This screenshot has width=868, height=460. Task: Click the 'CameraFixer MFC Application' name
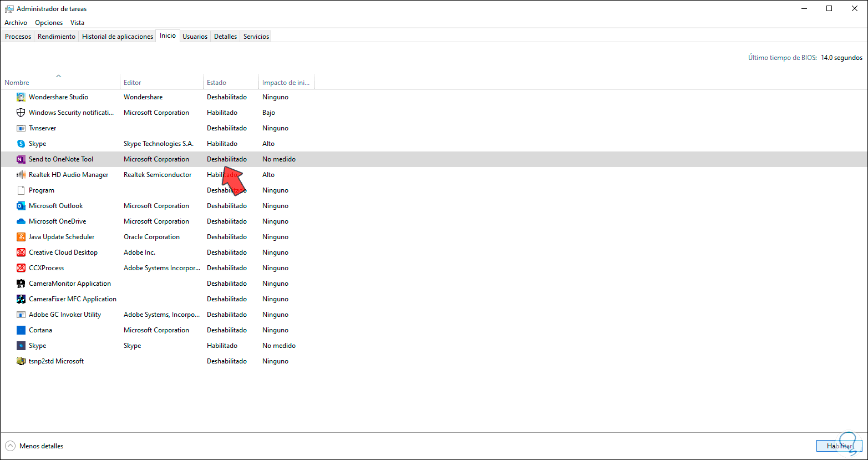pyautogui.click(x=73, y=299)
